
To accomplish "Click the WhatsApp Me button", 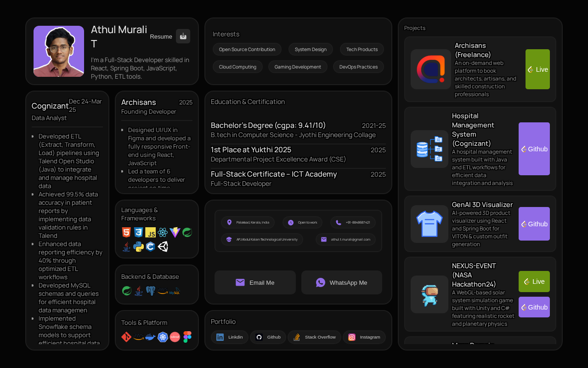I will 342,282.
